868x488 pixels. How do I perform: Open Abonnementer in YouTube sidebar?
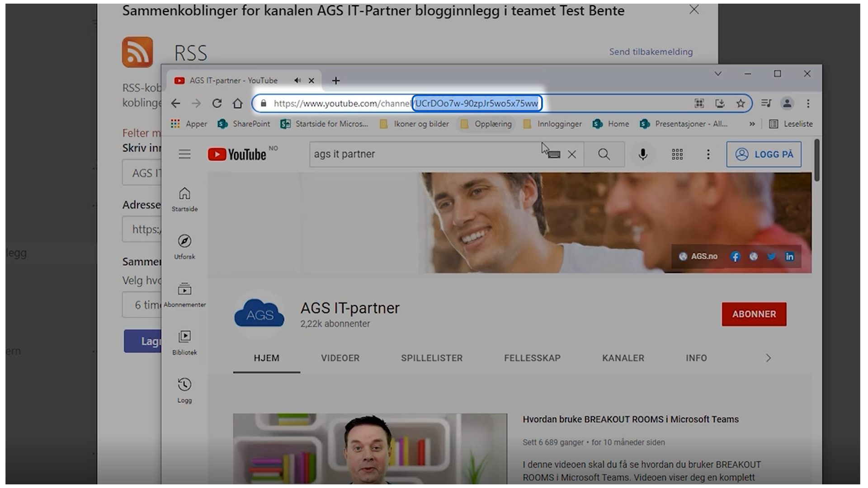pyautogui.click(x=184, y=295)
